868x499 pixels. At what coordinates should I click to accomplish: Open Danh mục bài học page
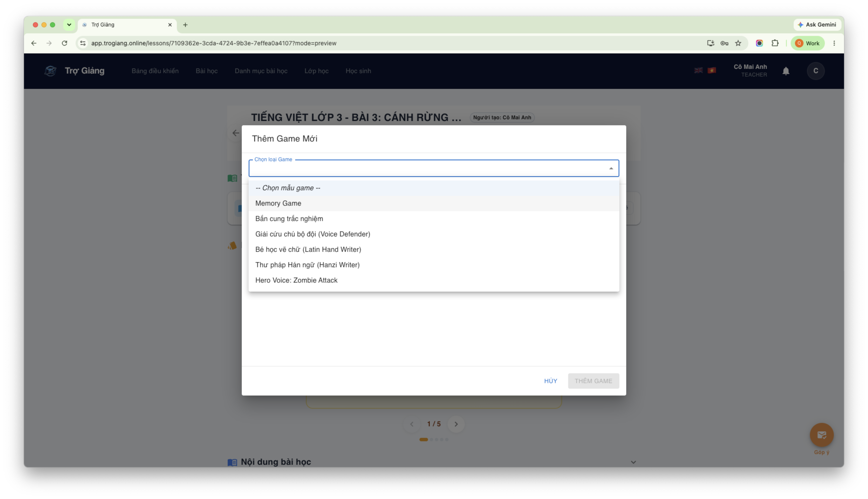pyautogui.click(x=261, y=71)
